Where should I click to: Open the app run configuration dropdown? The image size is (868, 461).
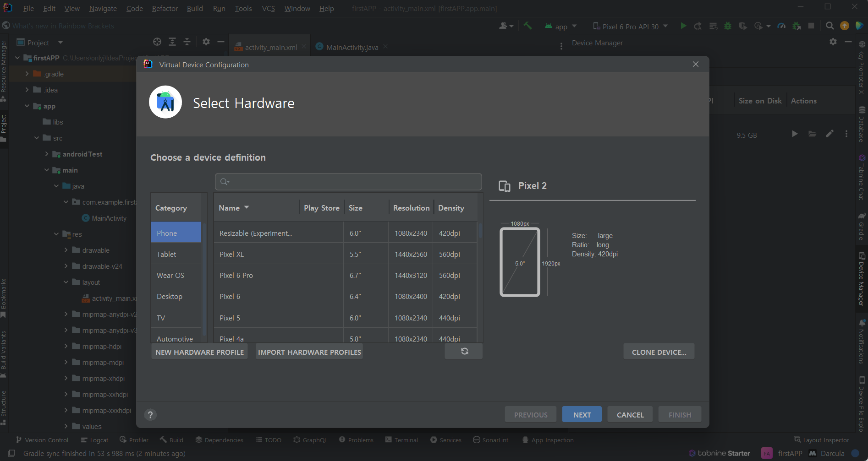(561, 27)
